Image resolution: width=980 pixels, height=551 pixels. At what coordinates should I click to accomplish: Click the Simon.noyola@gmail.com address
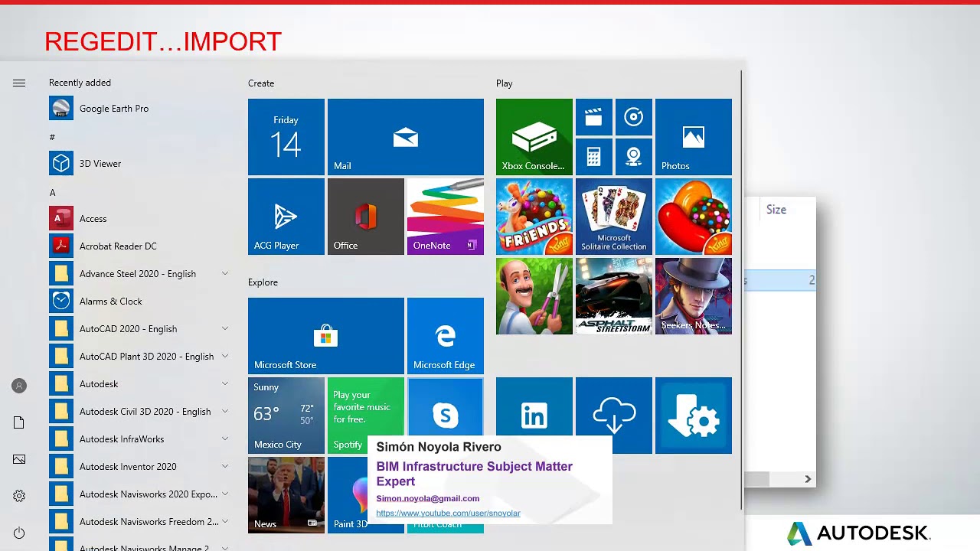tap(427, 498)
